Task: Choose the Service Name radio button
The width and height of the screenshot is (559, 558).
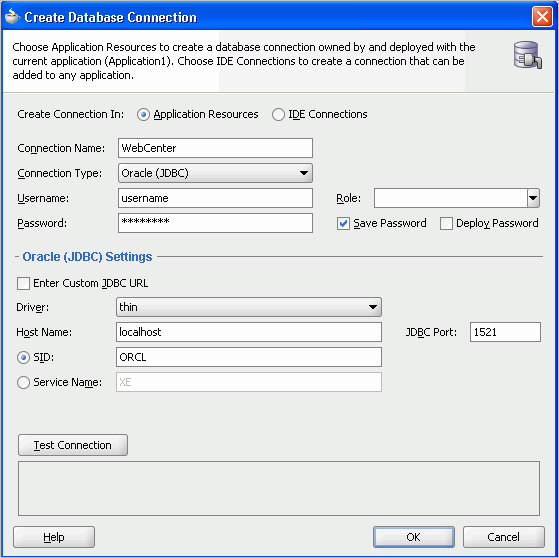Action: click(24, 382)
